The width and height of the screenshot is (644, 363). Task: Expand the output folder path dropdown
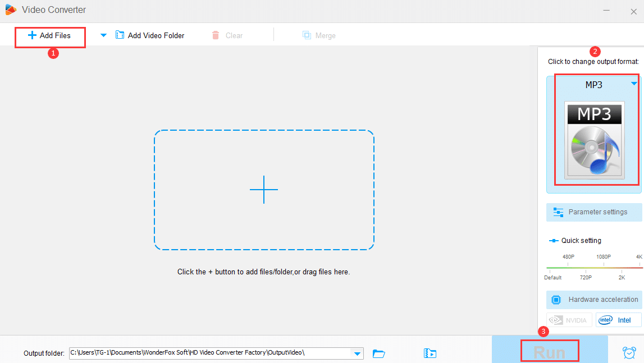coord(357,353)
